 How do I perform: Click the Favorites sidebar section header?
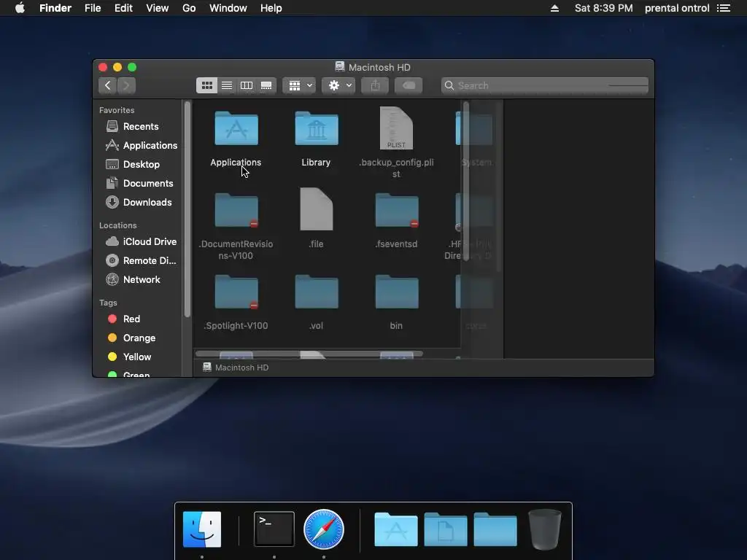pos(117,110)
